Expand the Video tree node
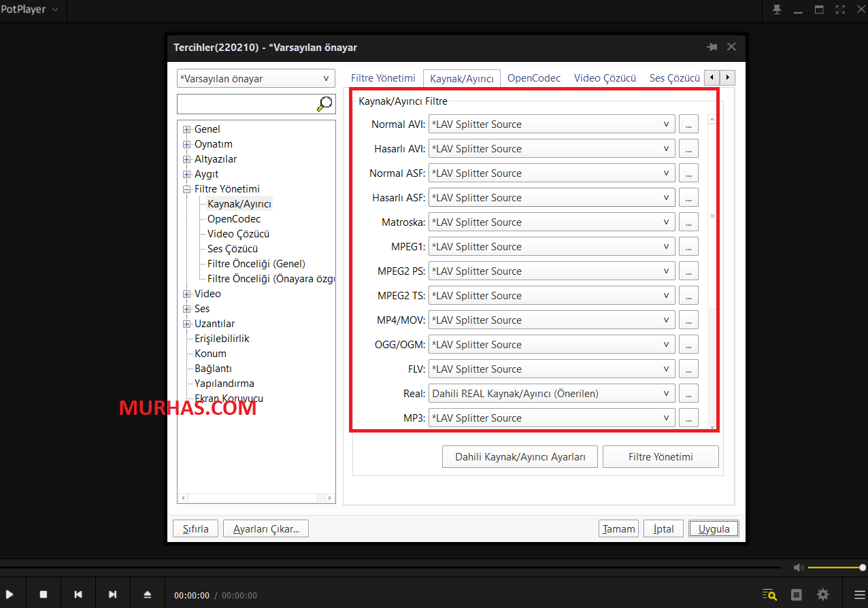This screenshot has width=868, height=608. pyautogui.click(x=186, y=294)
